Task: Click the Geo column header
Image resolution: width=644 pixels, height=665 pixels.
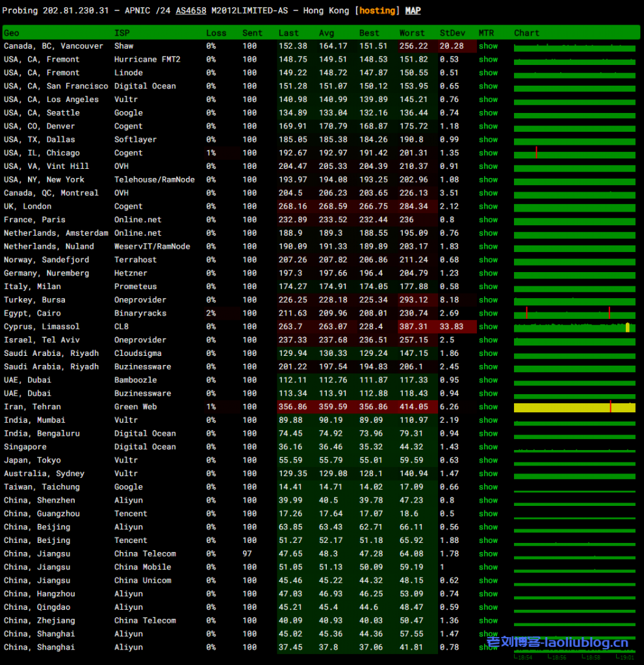Action: click(x=12, y=33)
